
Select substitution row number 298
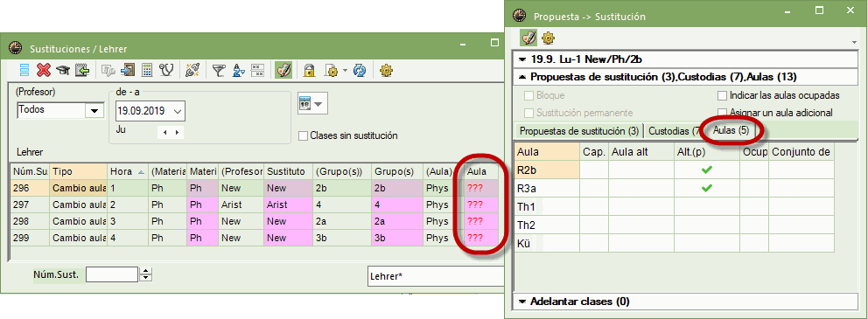click(31, 221)
